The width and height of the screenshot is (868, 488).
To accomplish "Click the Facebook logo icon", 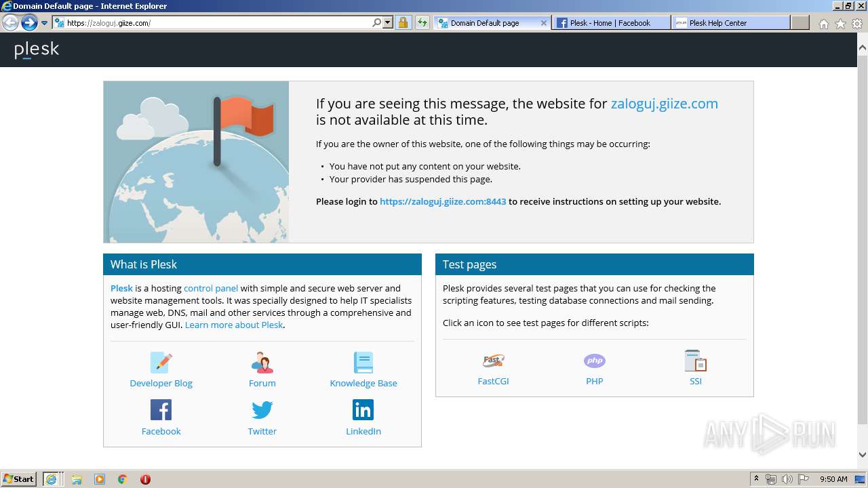I will tap(161, 410).
